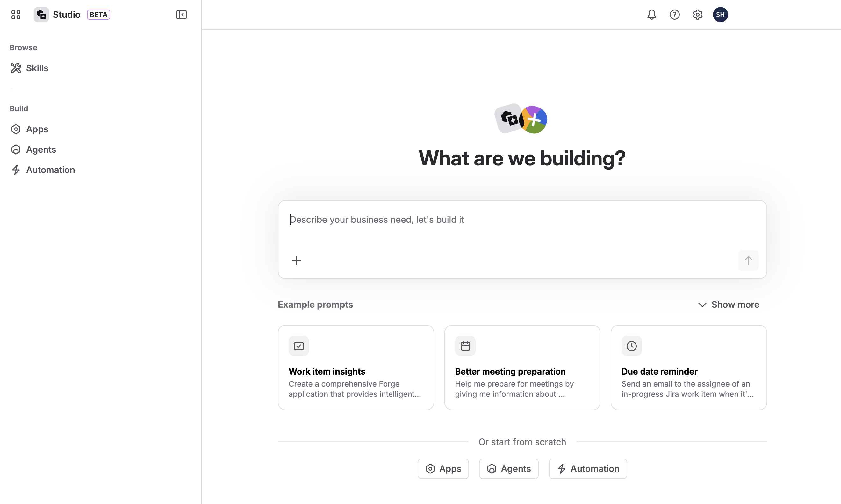The width and height of the screenshot is (841, 504).
Task: Click the clock icon on Due date reminder card
Action: [x=631, y=346]
